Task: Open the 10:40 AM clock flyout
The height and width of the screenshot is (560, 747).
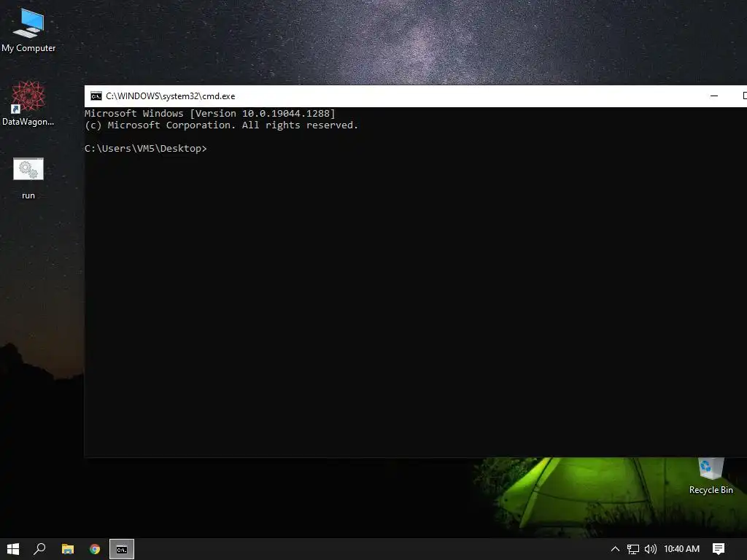Action: [x=682, y=549]
